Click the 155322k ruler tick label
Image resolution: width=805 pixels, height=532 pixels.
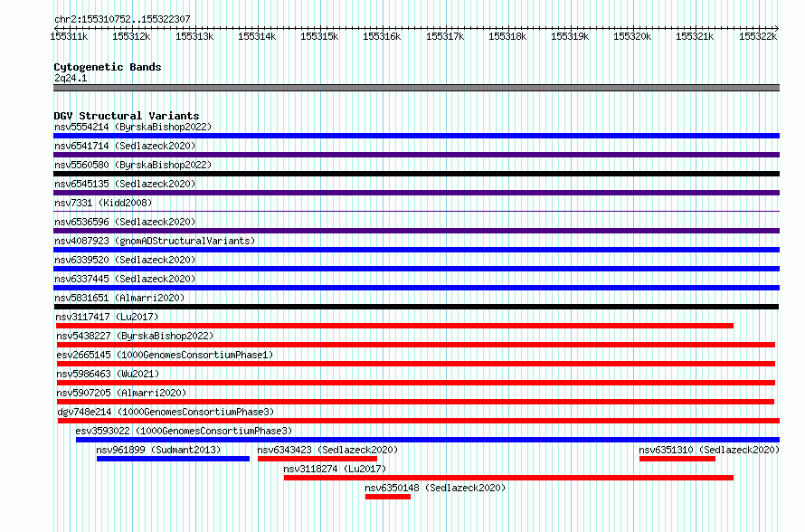click(758, 36)
